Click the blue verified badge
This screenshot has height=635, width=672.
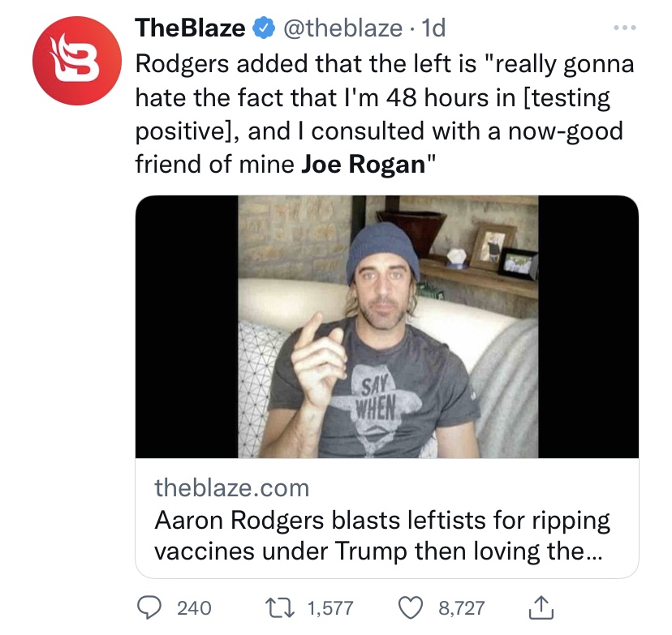[261, 28]
